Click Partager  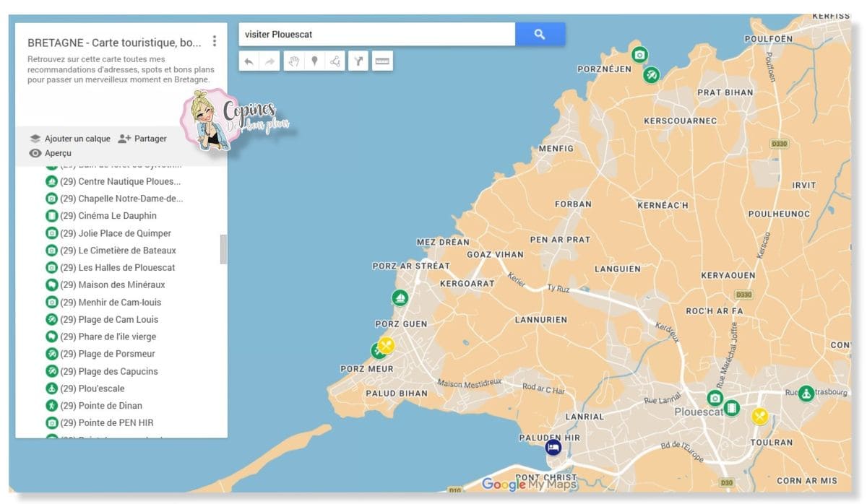142,139
